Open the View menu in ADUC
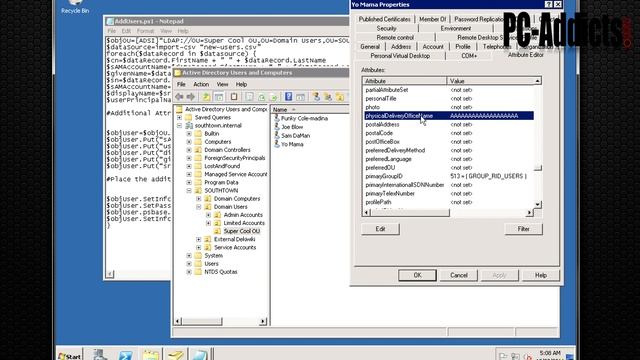640x360 pixels. [x=222, y=84]
